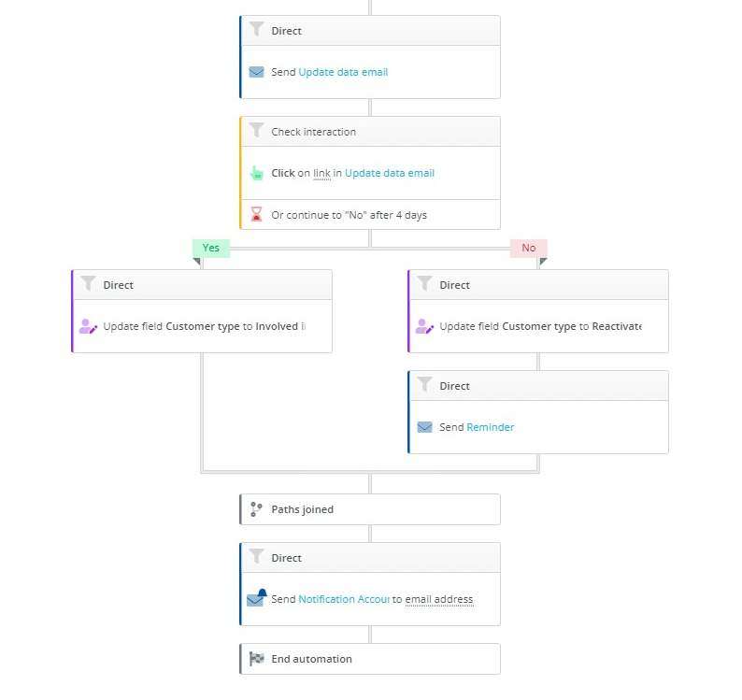The image size is (742, 700).
Task: Click the 'email address' dotted link
Action: [x=439, y=599]
